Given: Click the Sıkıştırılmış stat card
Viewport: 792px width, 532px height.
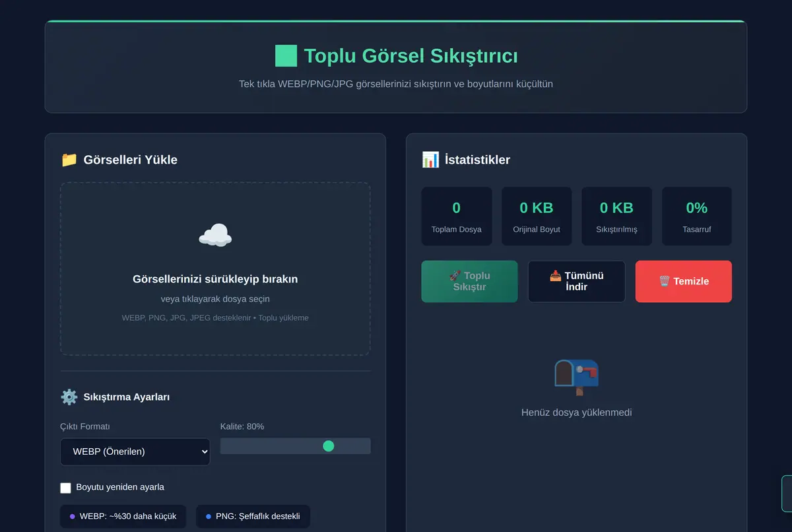Looking at the screenshot, I should (x=616, y=216).
